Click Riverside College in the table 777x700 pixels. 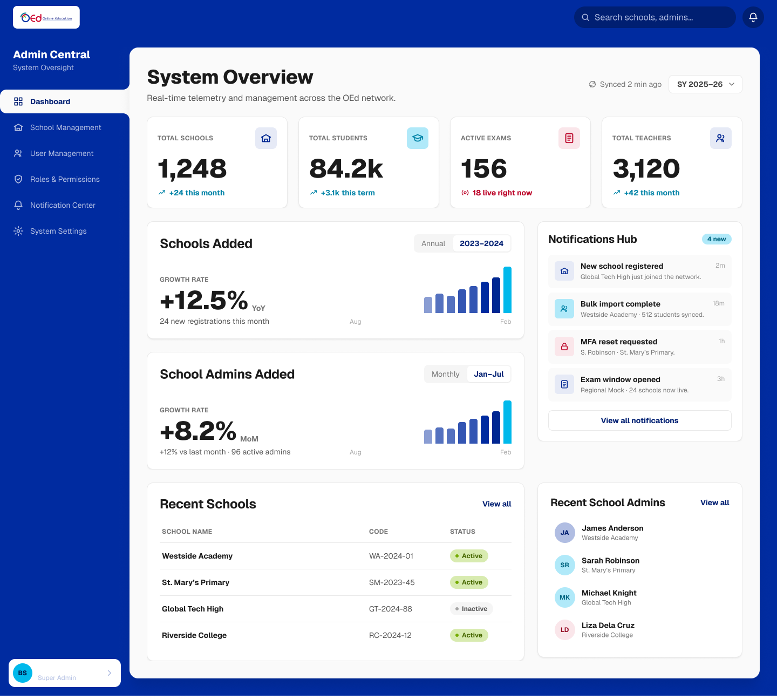pyautogui.click(x=194, y=635)
